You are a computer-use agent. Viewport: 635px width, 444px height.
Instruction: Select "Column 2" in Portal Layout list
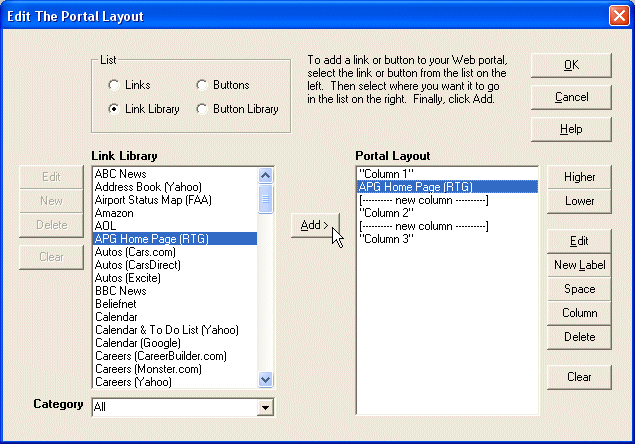click(x=384, y=213)
